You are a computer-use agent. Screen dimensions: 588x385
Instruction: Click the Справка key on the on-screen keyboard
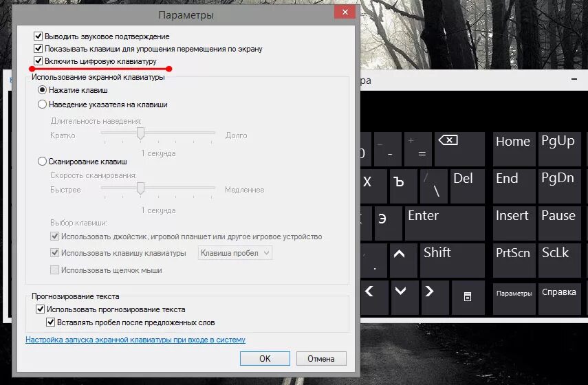559,298
